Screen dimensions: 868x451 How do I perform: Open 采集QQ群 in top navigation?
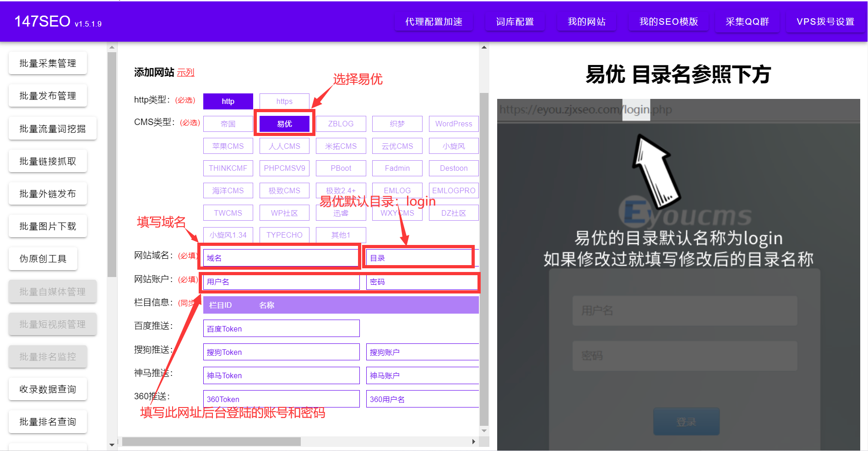[747, 22]
